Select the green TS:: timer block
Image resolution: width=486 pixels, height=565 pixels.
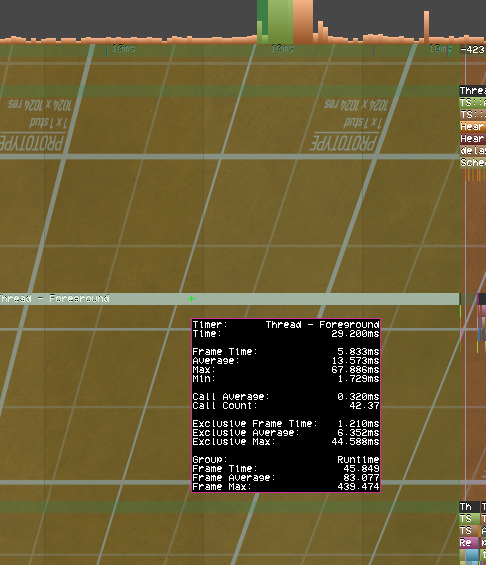click(x=473, y=103)
